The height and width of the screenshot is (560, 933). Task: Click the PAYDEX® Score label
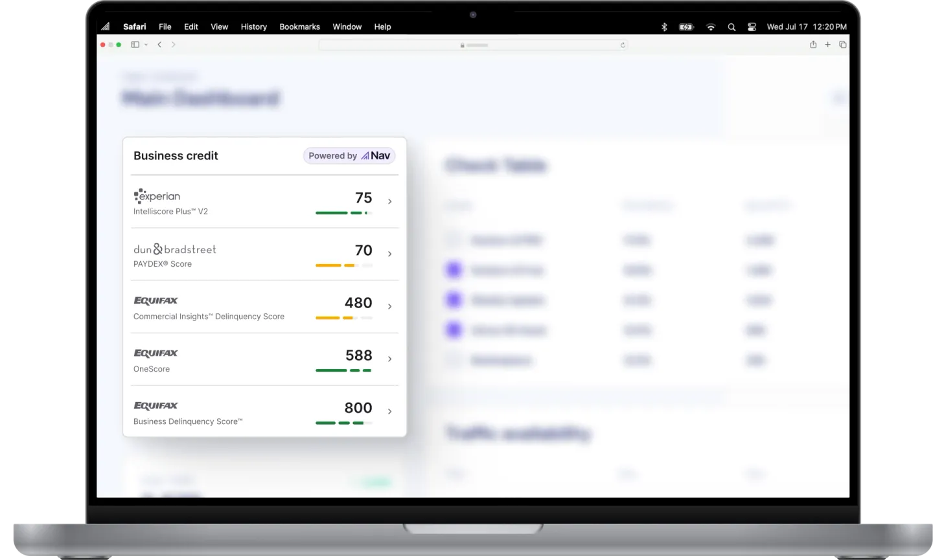tap(163, 264)
